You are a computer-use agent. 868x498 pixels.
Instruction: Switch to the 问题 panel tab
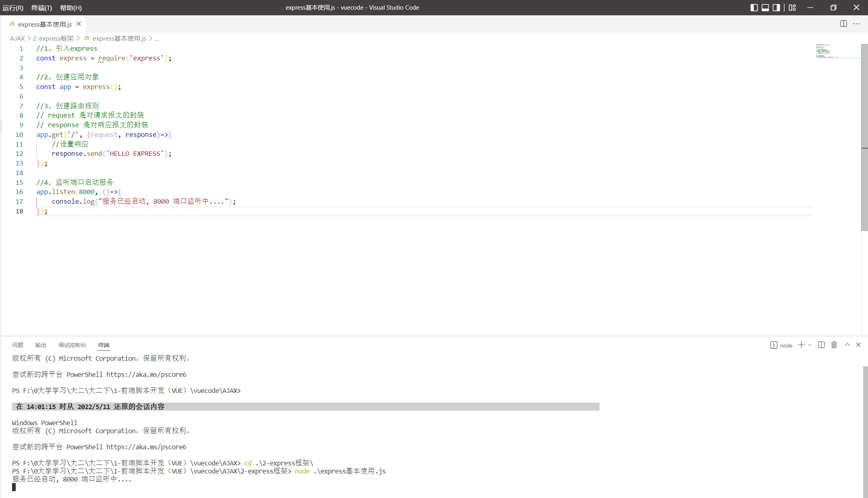(18, 345)
